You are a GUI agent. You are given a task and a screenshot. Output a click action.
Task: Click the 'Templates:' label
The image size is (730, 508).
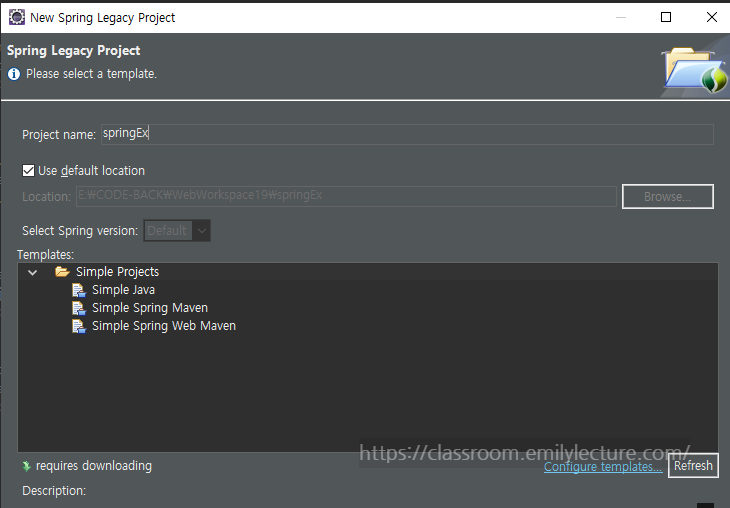(x=46, y=255)
